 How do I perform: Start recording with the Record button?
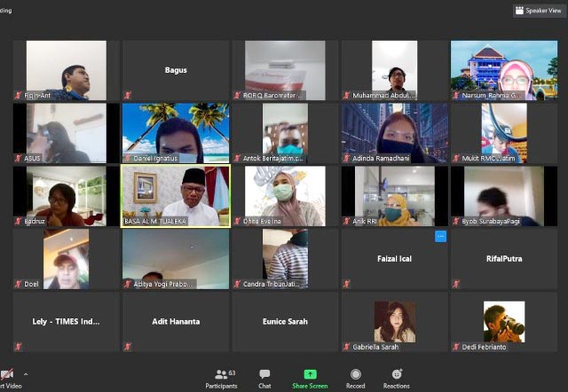(355, 376)
